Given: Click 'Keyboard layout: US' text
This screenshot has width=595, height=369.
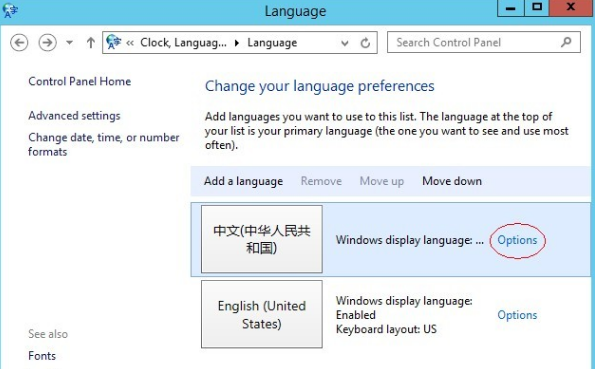Looking at the screenshot, I should [386, 329].
